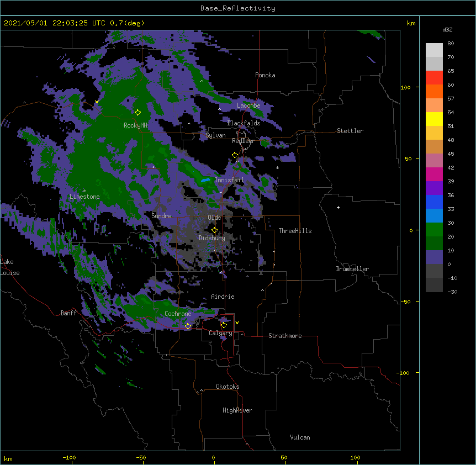Screen dimensions: 476x465
Task: Click the yellow diamond marker above RockyMH
Action: pos(137,112)
